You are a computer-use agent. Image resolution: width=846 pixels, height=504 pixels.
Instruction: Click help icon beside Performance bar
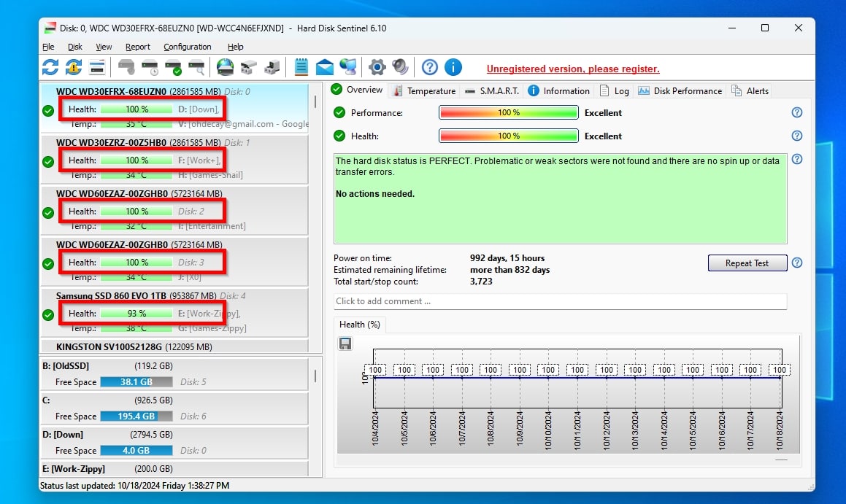pos(797,112)
